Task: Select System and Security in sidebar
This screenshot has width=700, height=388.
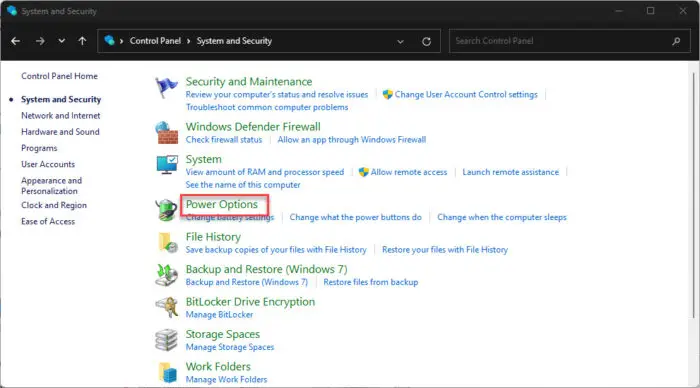Action: pyautogui.click(x=61, y=100)
